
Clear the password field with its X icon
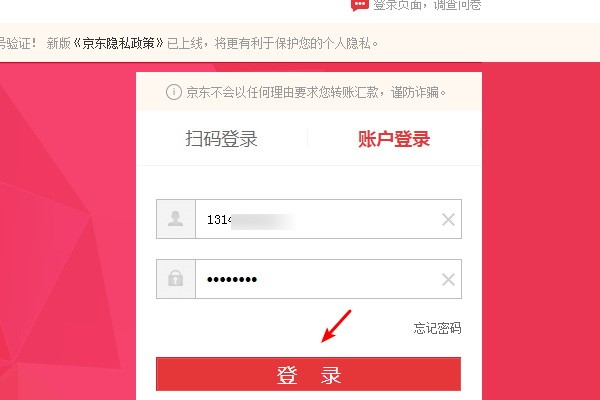[448, 280]
